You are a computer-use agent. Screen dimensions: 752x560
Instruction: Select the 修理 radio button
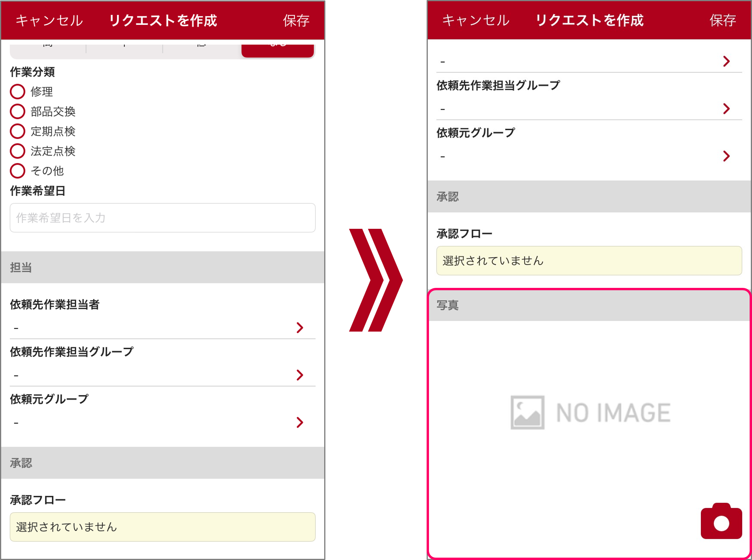[x=17, y=91]
